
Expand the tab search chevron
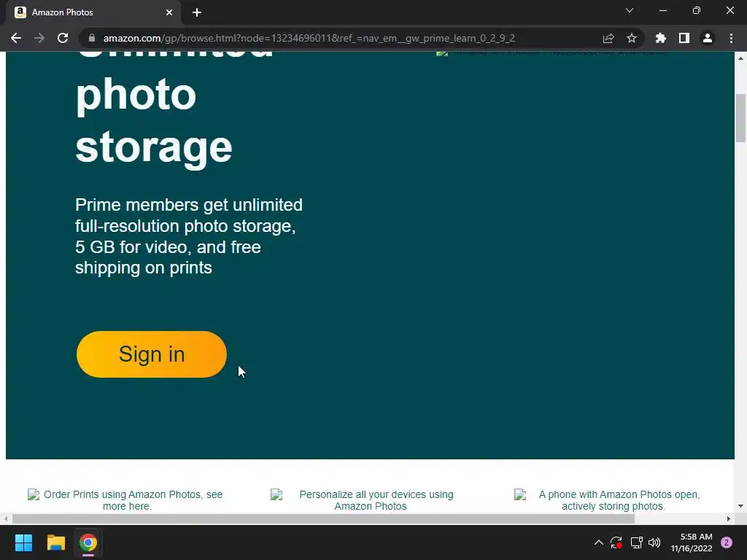point(630,10)
